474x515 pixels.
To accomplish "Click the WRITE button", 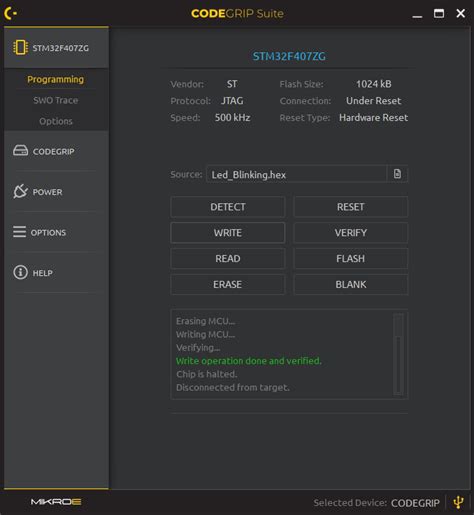I will [x=228, y=233].
